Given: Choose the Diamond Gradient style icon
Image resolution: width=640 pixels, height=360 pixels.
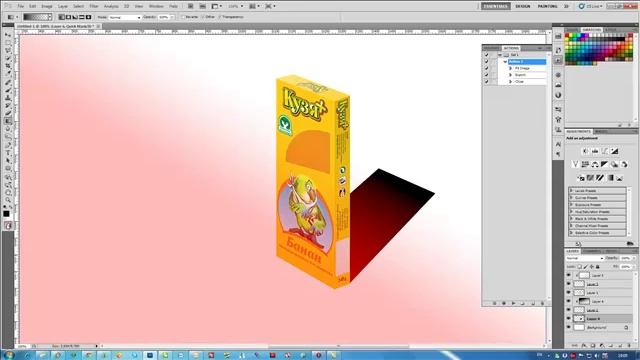Looking at the screenshot, I should pyautogui.click(x=88, y=17).
